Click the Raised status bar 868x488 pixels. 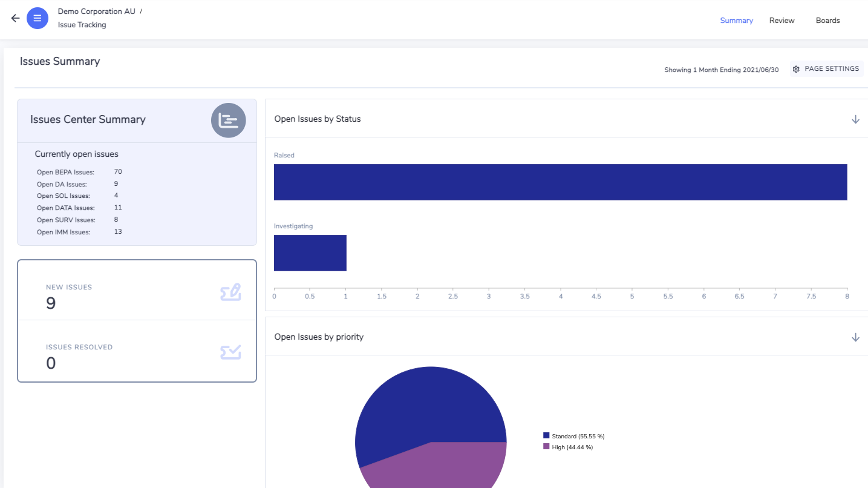(x=560, y=182)
